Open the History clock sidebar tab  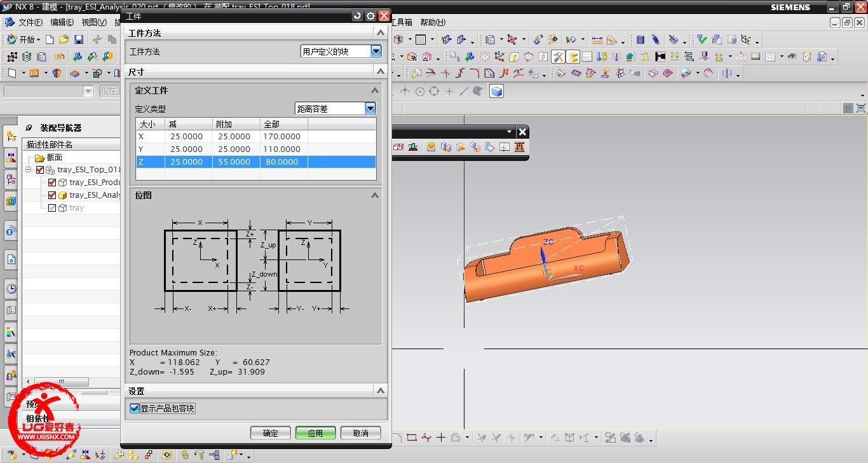click(x=11, y=289)
